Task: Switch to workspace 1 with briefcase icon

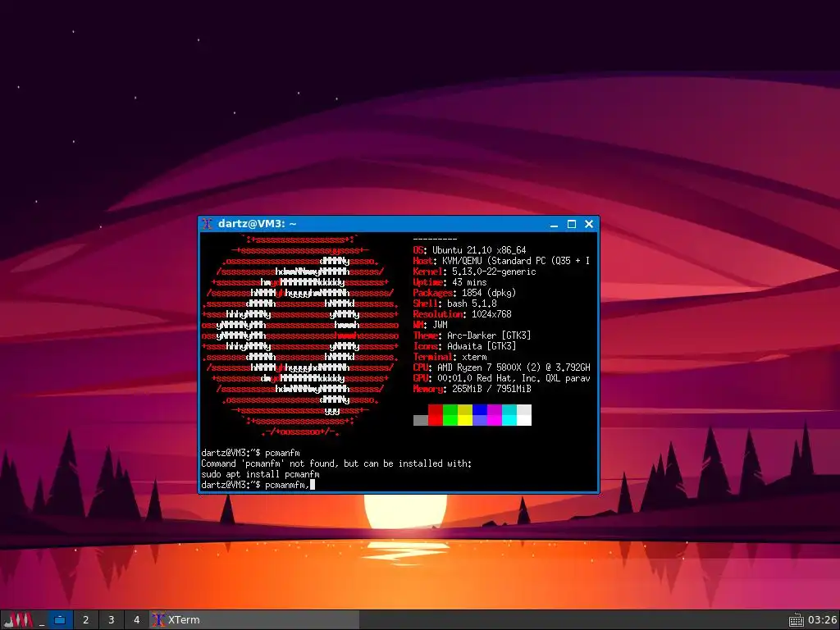Action: click(x=60, y=620)
